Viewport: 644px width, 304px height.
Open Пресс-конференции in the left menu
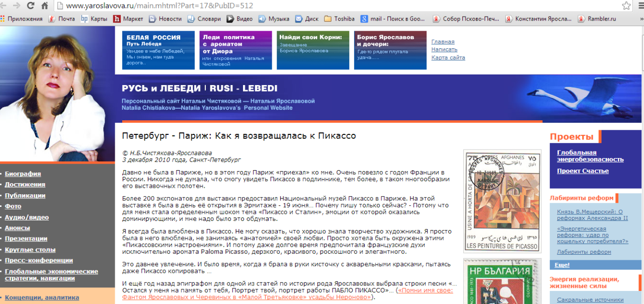point(39,260)
